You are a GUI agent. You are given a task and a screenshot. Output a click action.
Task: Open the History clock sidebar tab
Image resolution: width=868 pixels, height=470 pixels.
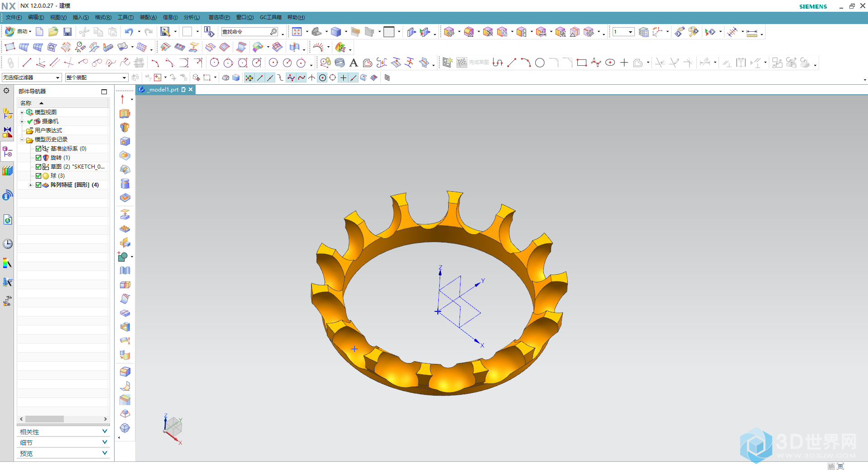7,244
